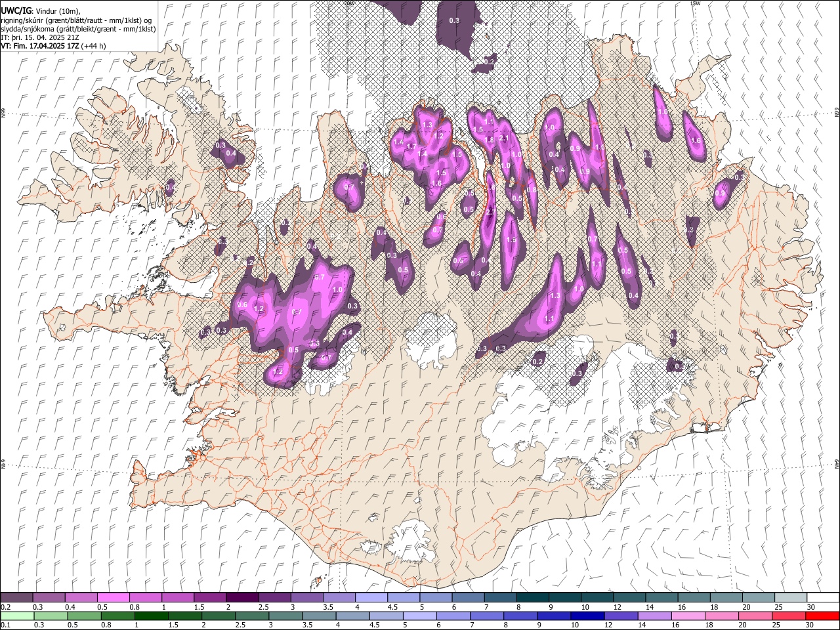Viewport: 840px width, 630px height.
Task: Click the upper legend swatch labeled 1.5
Action: point(209,597)
